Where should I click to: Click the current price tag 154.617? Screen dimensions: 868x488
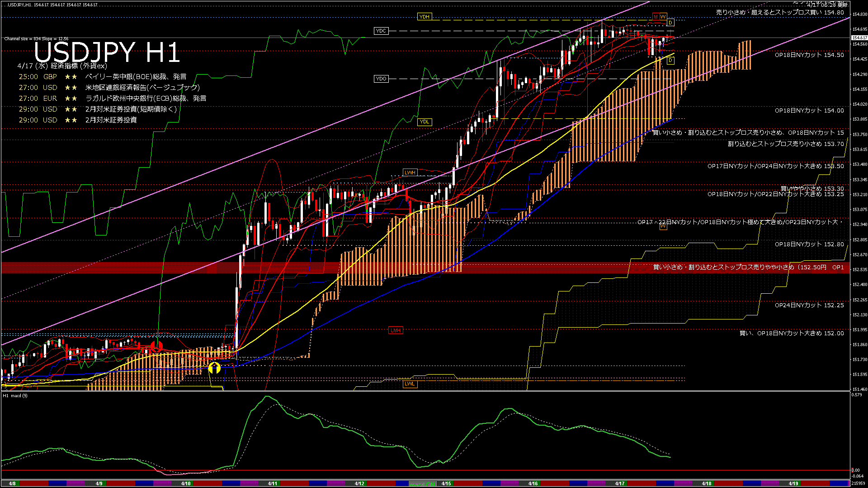[859, 38]
